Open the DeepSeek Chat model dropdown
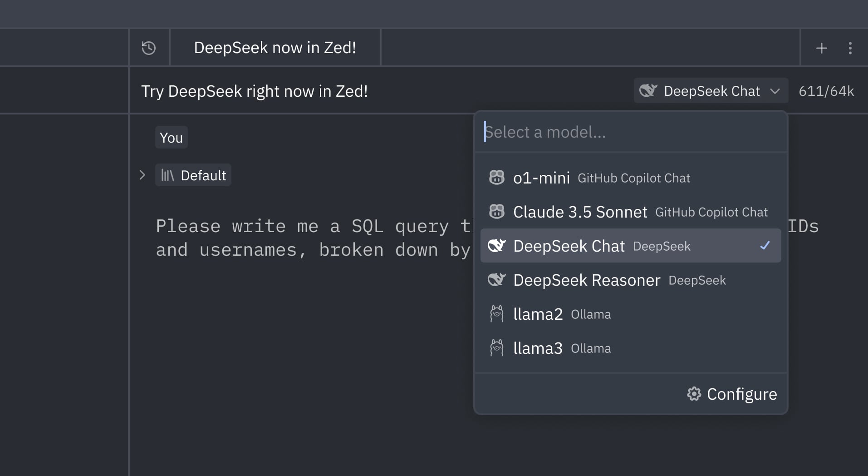Screen dimensions: 868x476 click(710, 90)
